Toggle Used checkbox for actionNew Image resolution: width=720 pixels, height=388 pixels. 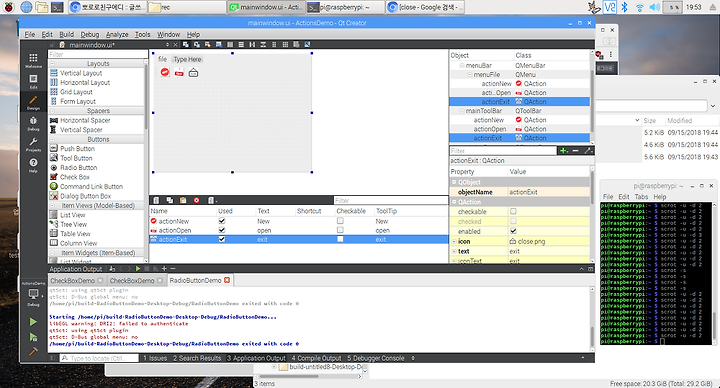tap(222, 221)
